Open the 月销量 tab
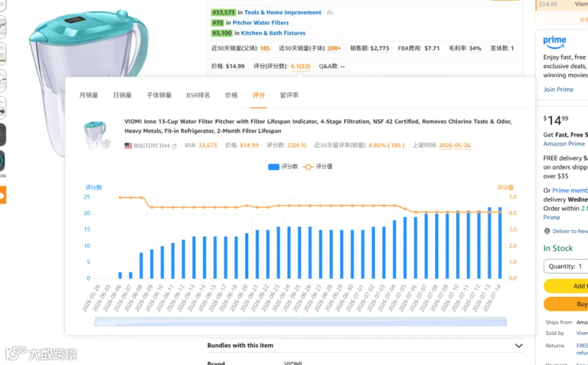 [88, 96]
